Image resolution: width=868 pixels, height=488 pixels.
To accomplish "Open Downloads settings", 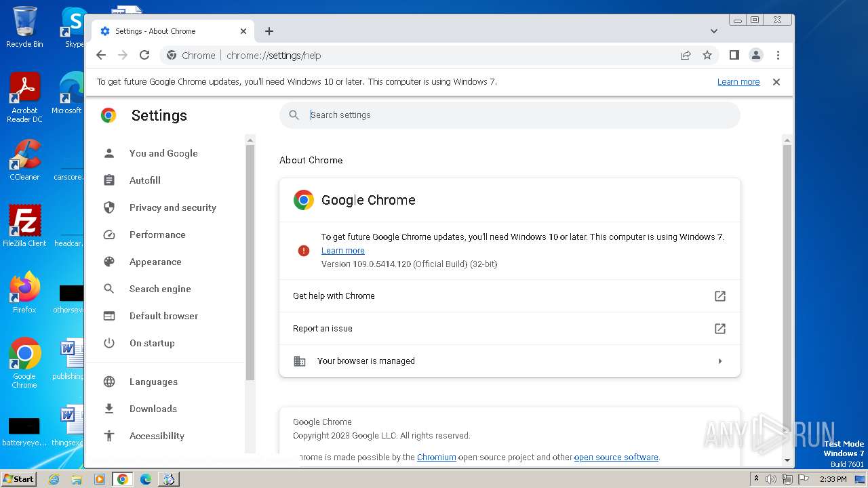I will click(x=153, y=409).
